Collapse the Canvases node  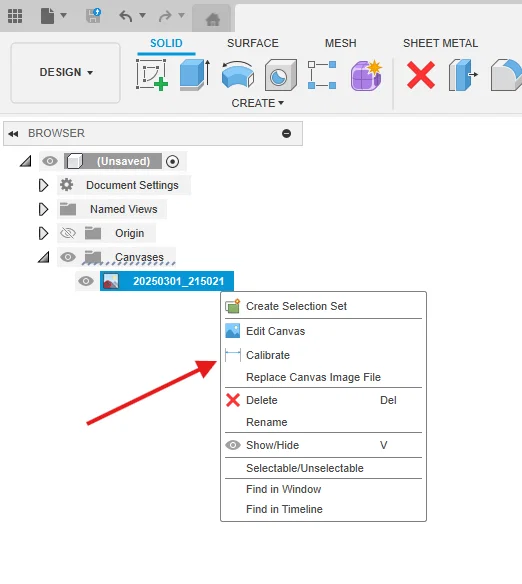point(44,257)
